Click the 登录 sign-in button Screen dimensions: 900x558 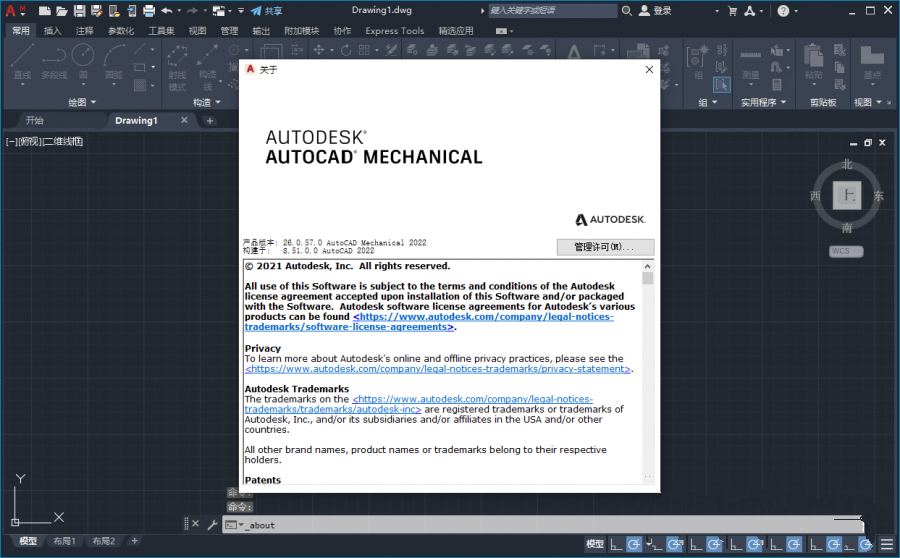click(655, 10)
